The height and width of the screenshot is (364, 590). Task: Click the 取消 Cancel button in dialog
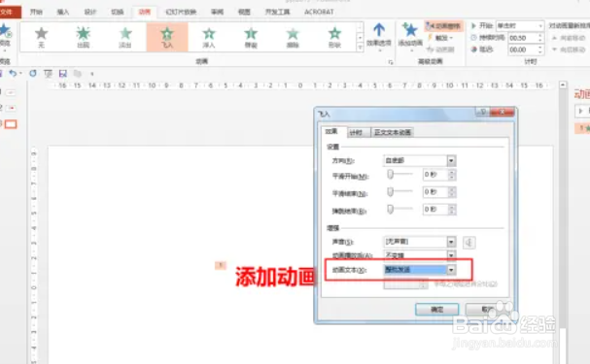487,310
